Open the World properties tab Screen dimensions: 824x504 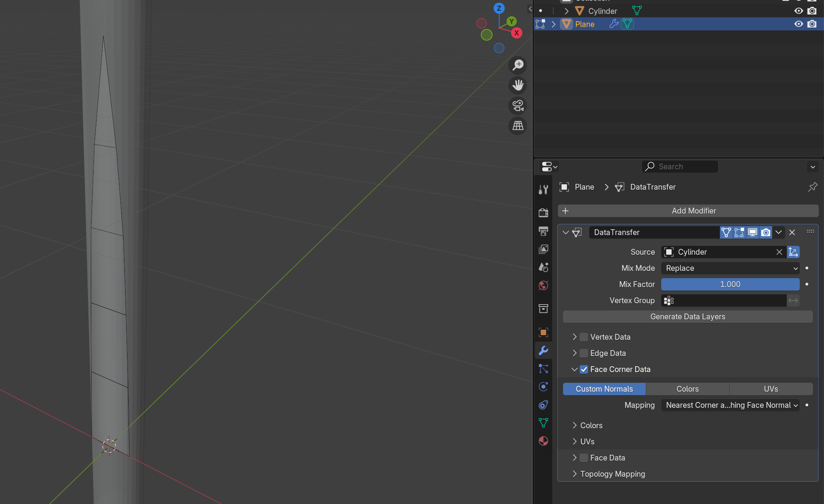(543, 285)
